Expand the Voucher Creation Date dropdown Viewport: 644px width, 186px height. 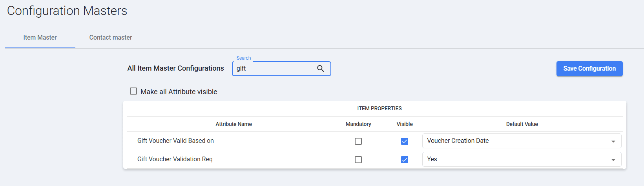coord(522,141)
